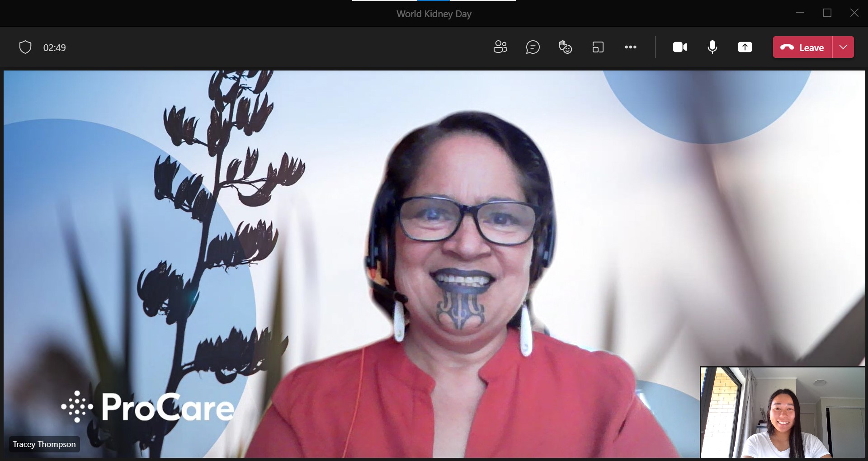Open the meeting chat
The width and height of the screenshot is (868, 461).
[x=533, y=47]
